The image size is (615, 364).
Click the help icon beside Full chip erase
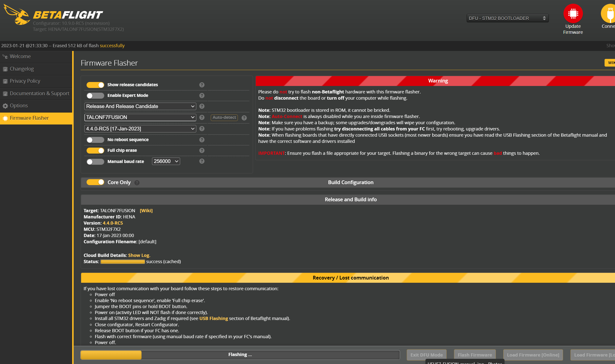[x=202, y=150]
